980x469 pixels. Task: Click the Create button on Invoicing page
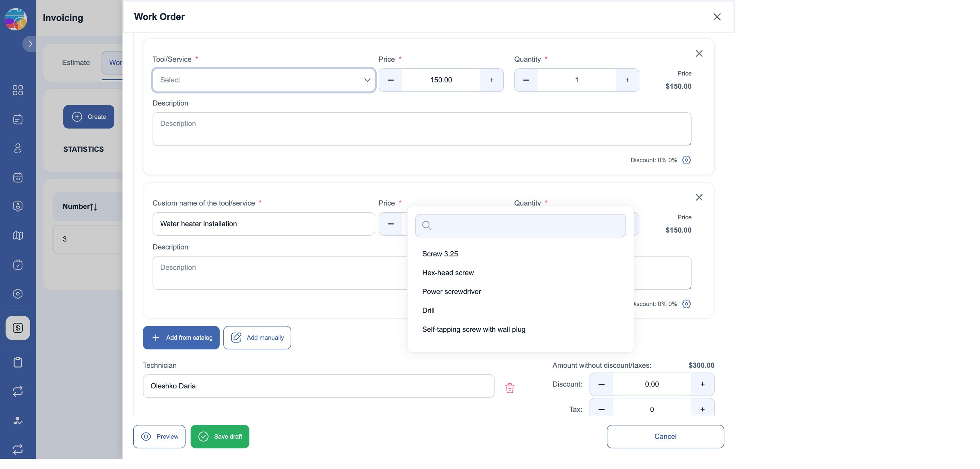88,117
